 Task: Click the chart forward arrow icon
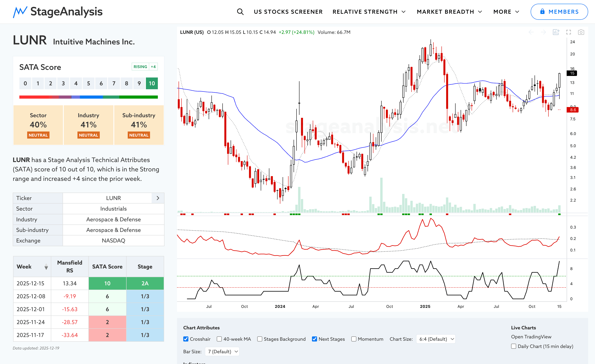(x=543, y=32)
